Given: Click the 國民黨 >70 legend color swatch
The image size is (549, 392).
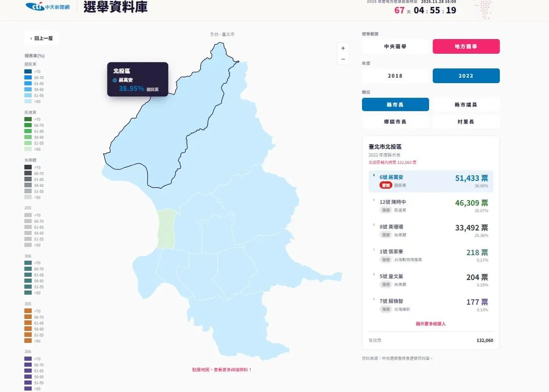Looking at the screenshot, I should [x=28, y=71].
